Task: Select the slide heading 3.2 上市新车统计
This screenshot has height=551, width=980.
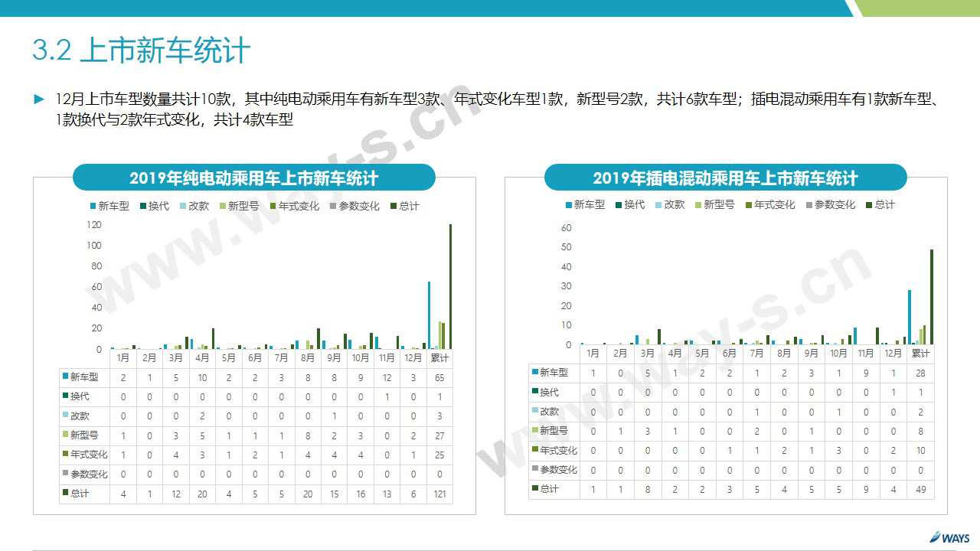Action: pyautogui.click(x=142, y=51)
